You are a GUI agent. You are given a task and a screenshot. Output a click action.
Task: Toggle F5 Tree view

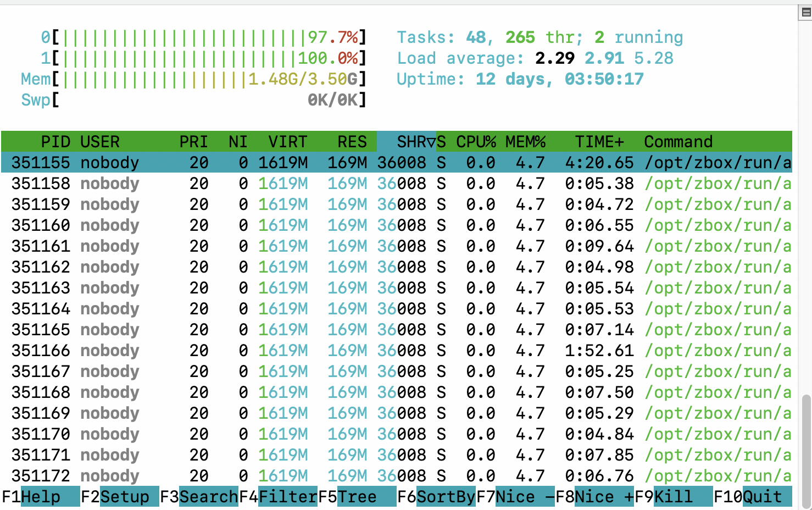tap(357, 497)
